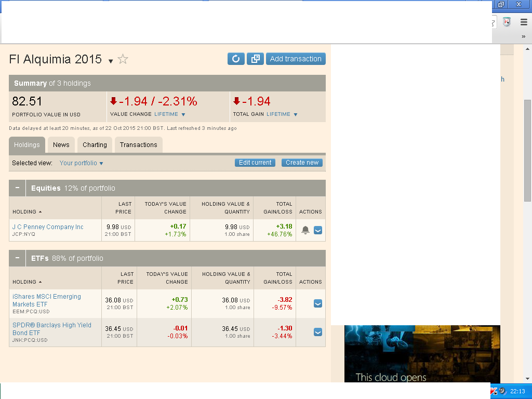Open the J C Penney Company Inc link
The image size is (532, 399).
click(48, 227)
